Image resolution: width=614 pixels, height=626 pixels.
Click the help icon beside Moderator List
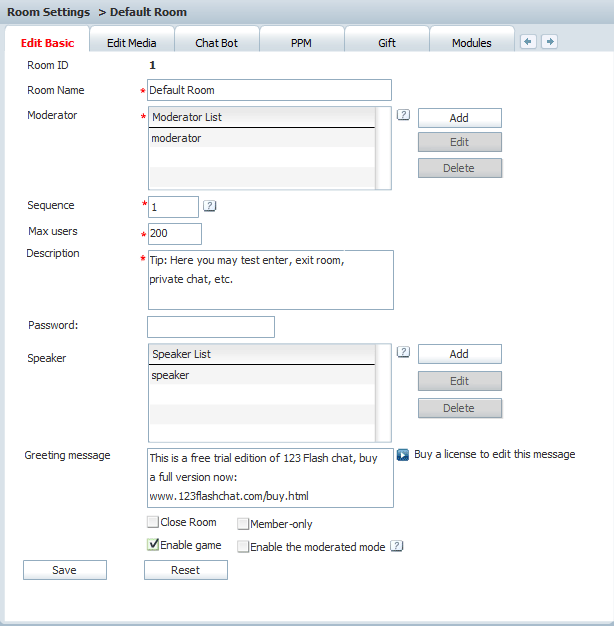point(403,115)
